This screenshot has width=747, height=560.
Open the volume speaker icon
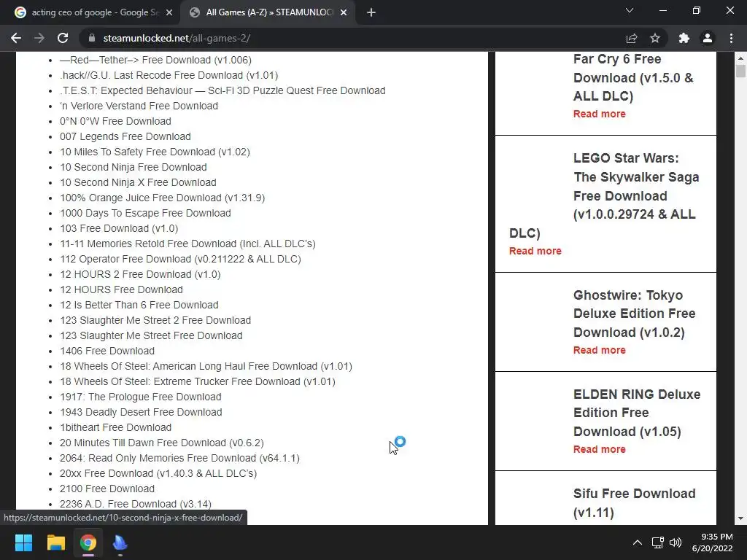[675, 542]
